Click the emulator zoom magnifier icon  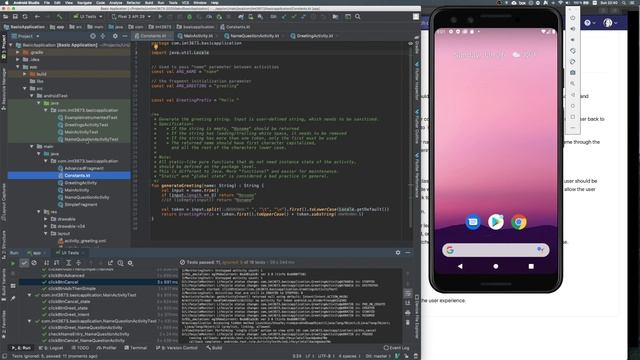point(573,84)
